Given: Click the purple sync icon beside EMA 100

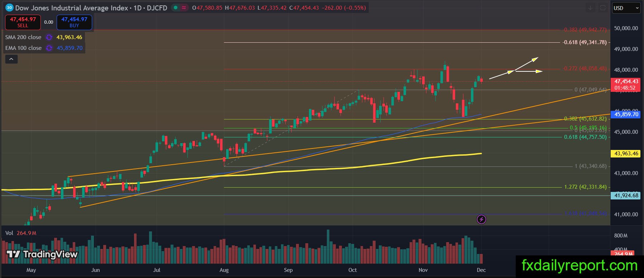Looking at the screenshot, I should click(49, 48).
